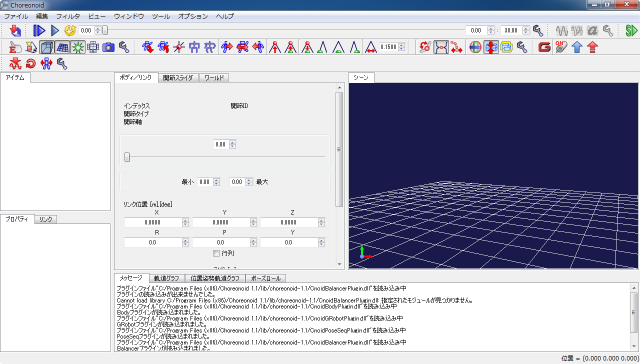Start playback from the beginning with the barred play icon
The image size is (640, 364).
[x=39, y=31]
